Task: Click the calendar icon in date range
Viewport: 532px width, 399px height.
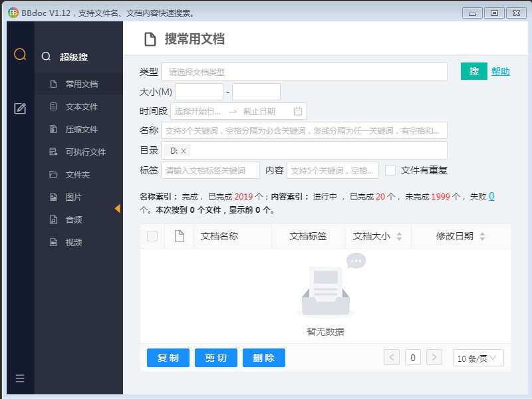Action: tap(297, 111)
